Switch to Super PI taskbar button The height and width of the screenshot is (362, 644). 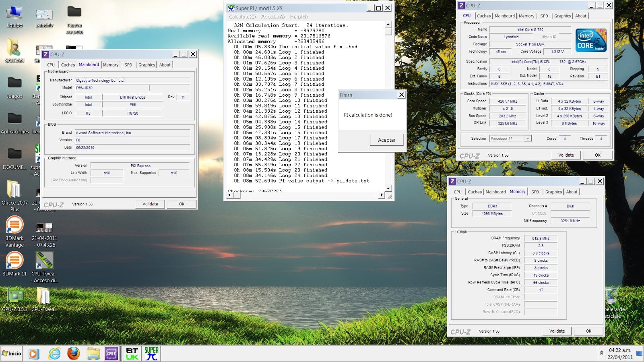[151, 354]
